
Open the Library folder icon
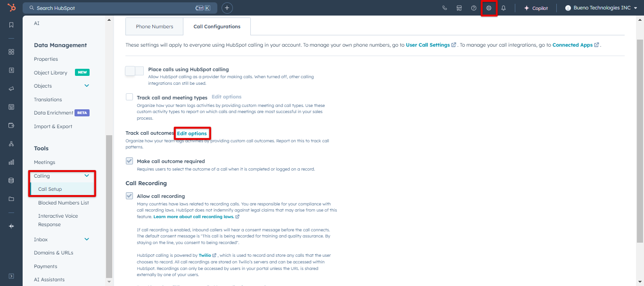(x=11, y=199)
